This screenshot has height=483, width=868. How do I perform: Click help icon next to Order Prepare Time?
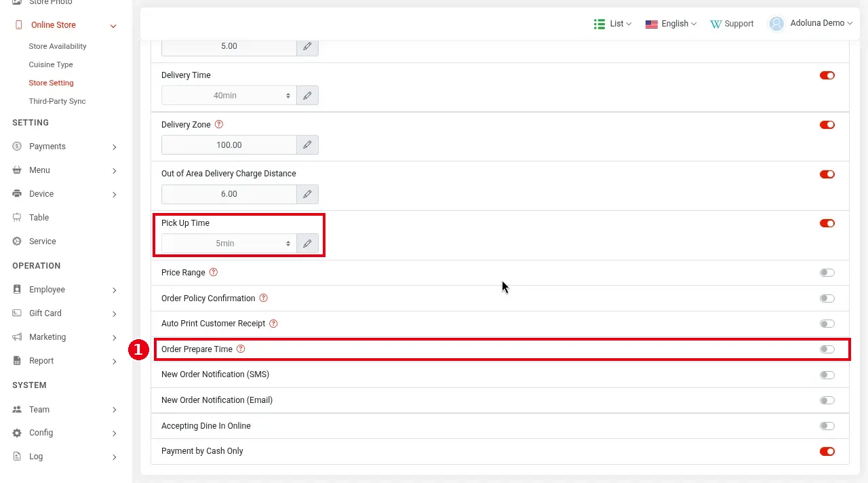tap(241, 349)
